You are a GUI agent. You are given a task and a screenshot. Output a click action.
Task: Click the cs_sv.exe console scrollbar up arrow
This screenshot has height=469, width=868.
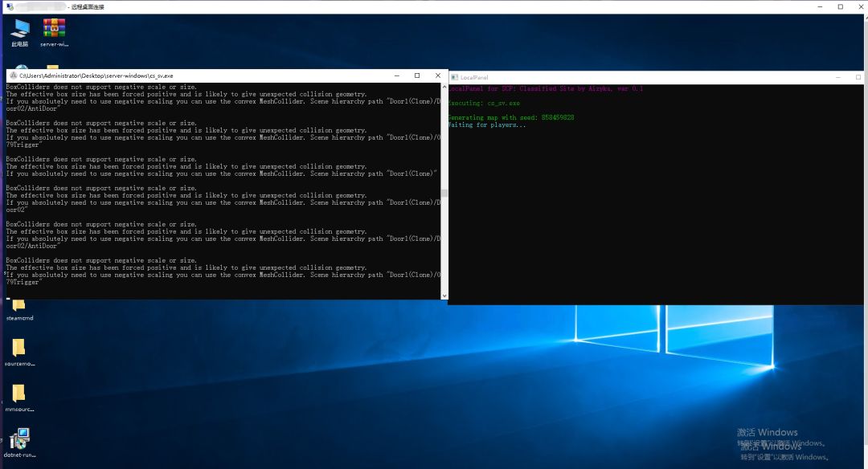[444, 88]
